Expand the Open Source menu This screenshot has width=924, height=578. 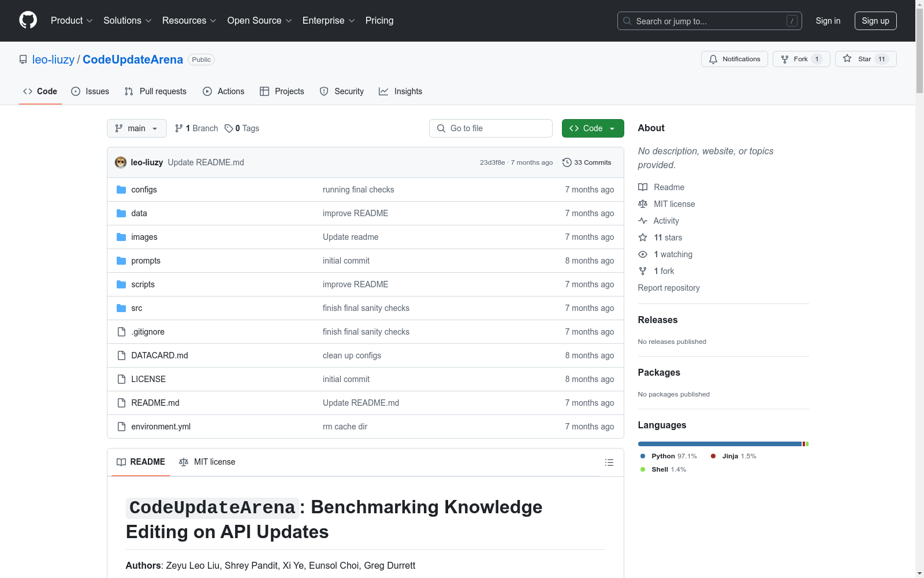pos(260,20)
